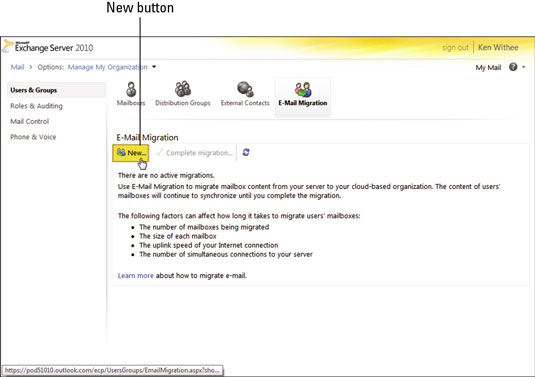Click Manage My Organization link
The width and height of the screenshot is (535, 377).
point(107,67)
